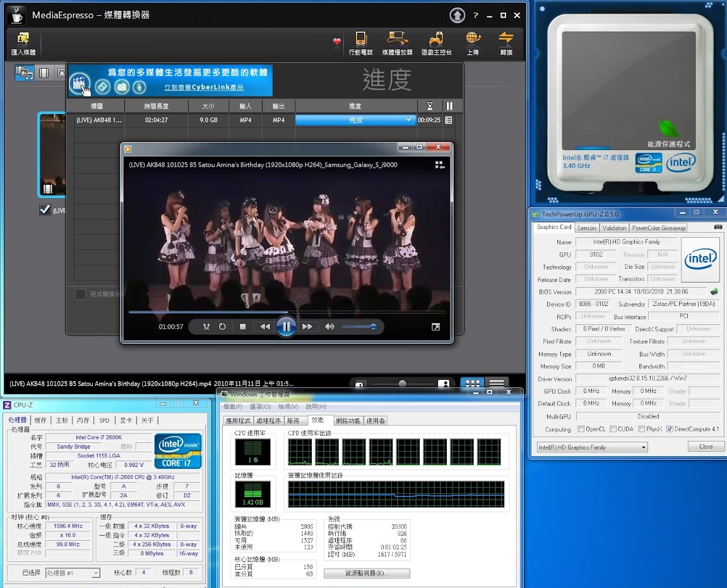
Task: Select the all-media filter icon
Action: (x=24, y=73)
